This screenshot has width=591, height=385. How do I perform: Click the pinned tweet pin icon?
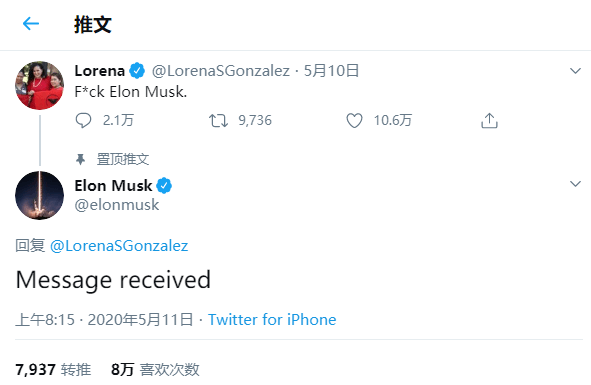pos(80,160)
